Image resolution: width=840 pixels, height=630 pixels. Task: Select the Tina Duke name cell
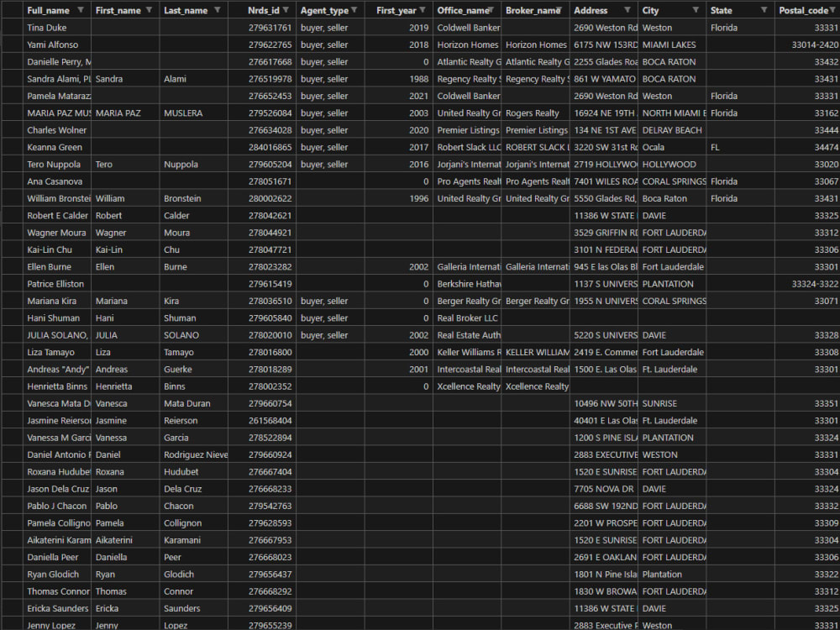pos(57,28)
